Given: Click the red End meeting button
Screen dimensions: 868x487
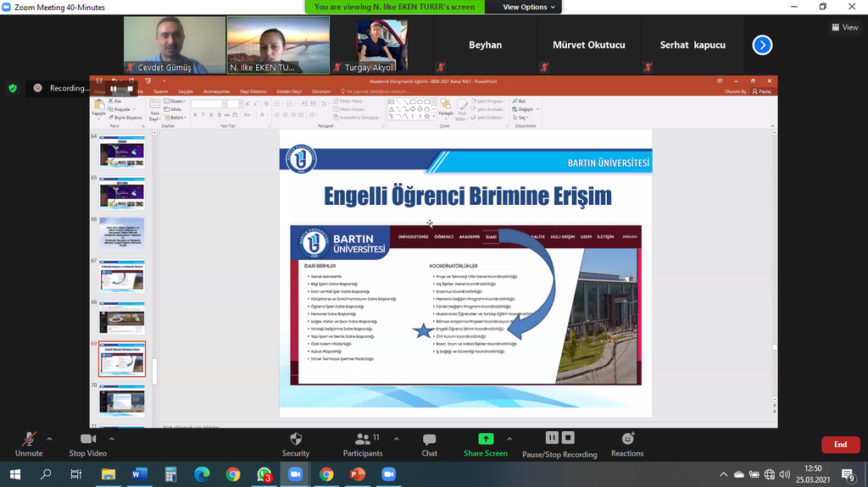Looking at the screenshot, I should 840,445.
